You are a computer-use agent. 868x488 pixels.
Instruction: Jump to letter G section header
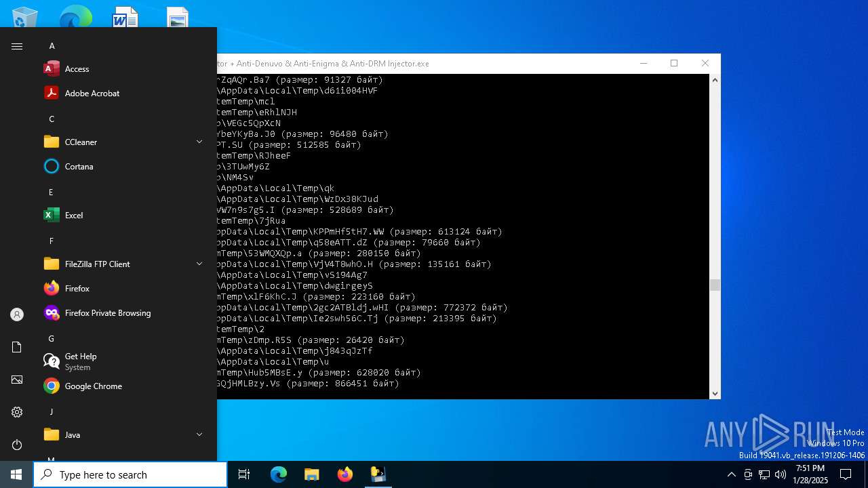(52, 339)
